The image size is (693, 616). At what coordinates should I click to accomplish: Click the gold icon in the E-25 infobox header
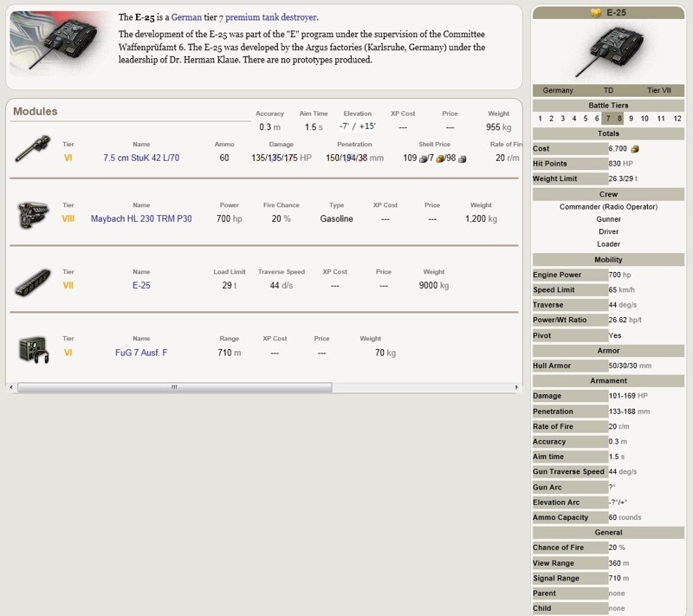(596, 13)
